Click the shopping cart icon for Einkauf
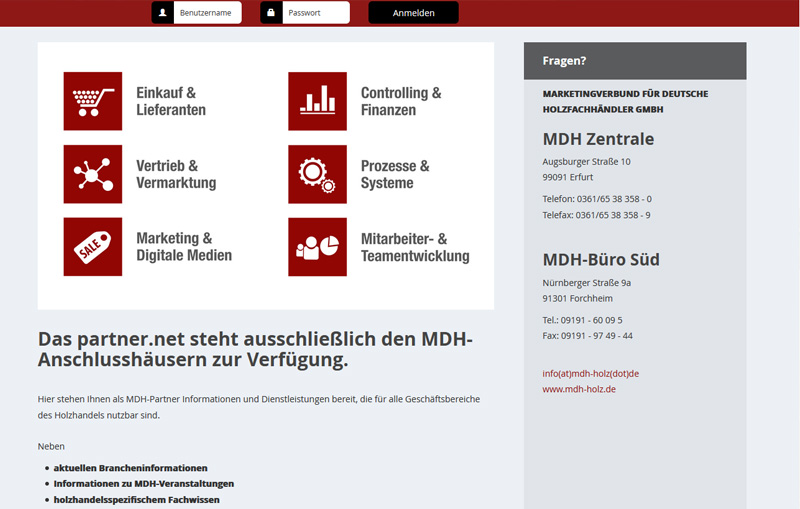Screen dimensions: 800x509 pyautogui.click(x=93, y=101)
